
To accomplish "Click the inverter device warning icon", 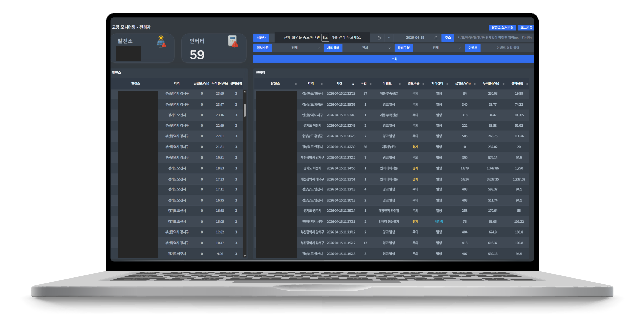I will (233, 41).
